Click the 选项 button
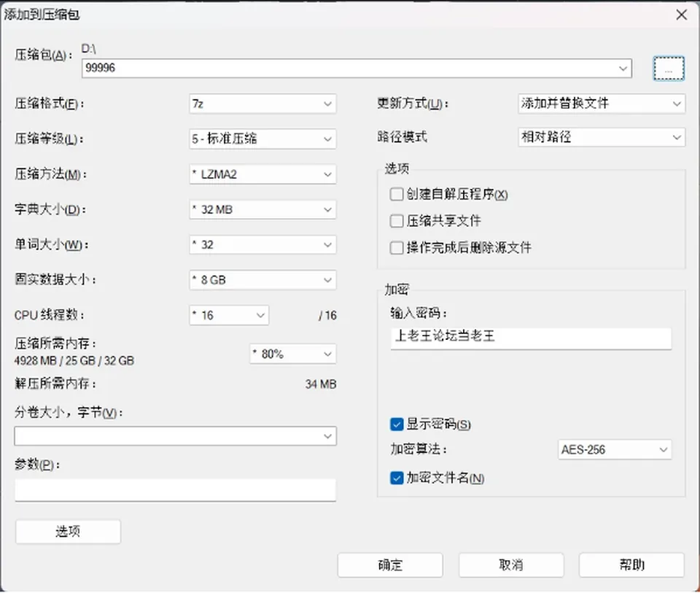 (x=68, y=532)
